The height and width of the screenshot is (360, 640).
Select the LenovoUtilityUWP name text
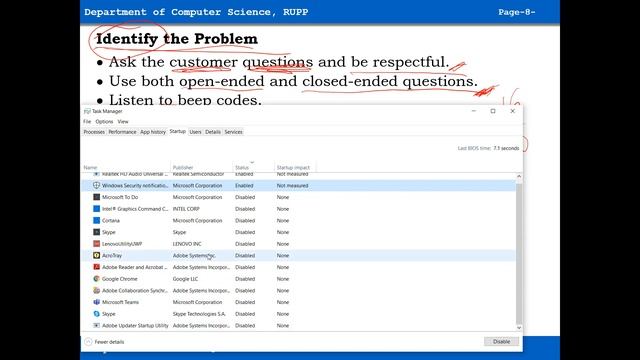point(122,244)
